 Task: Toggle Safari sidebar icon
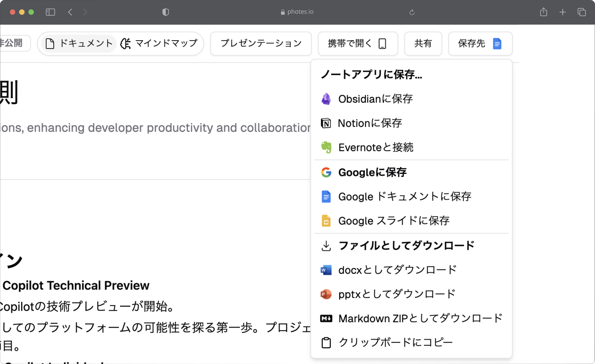tap(50, 12)
